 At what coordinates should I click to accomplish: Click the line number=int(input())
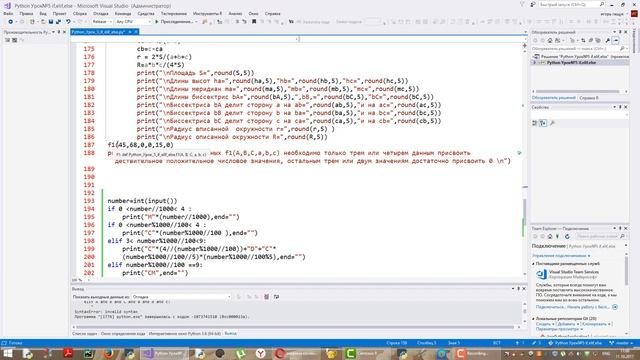pyautogui.click(x=142, y=201)
